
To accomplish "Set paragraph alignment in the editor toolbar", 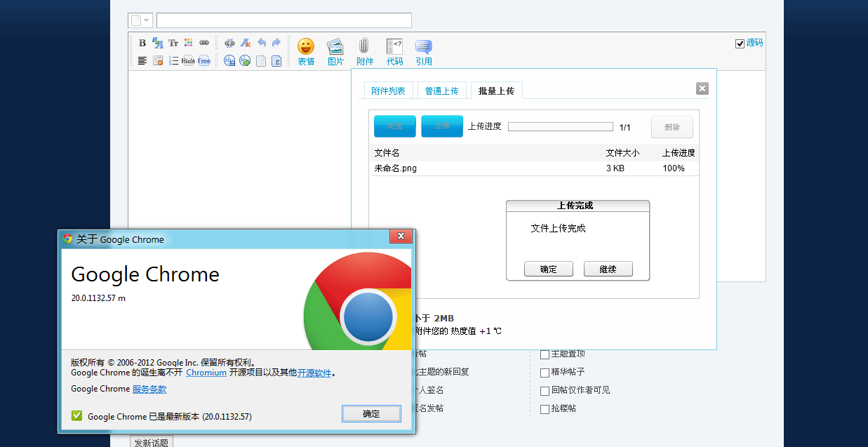I will click(x=142, y=61).
